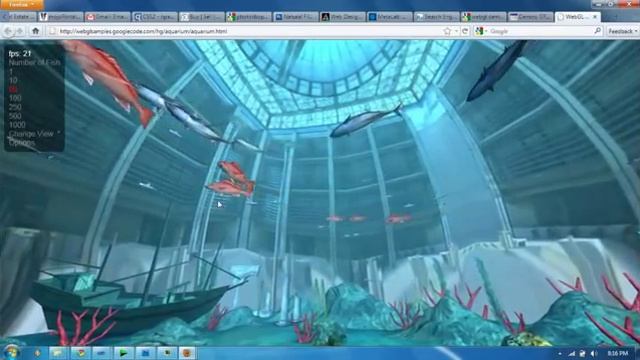
Task: Set number of fish to 500
Action: (15, 116)
